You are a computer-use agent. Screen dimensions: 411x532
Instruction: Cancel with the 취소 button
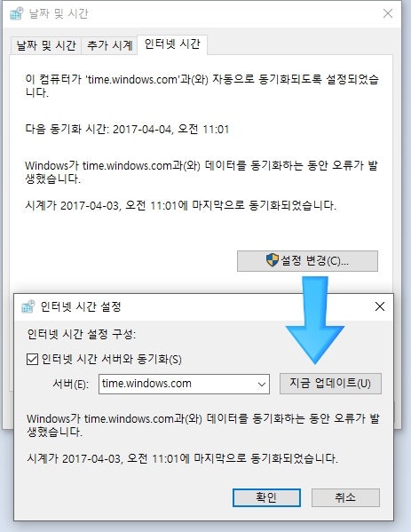(345, 497)
